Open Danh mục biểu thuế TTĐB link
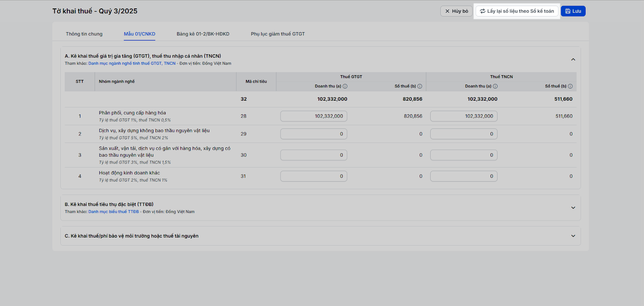644x306 pixels. coord(114,212)
